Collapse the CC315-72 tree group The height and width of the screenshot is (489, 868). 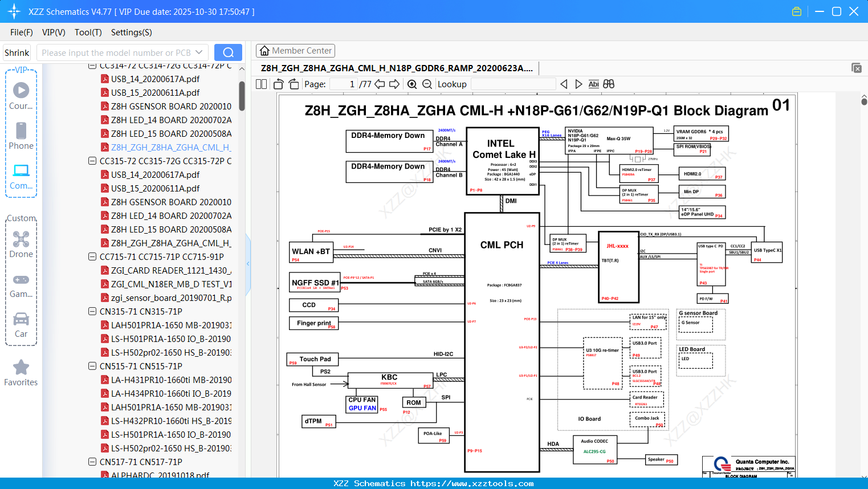92,161
